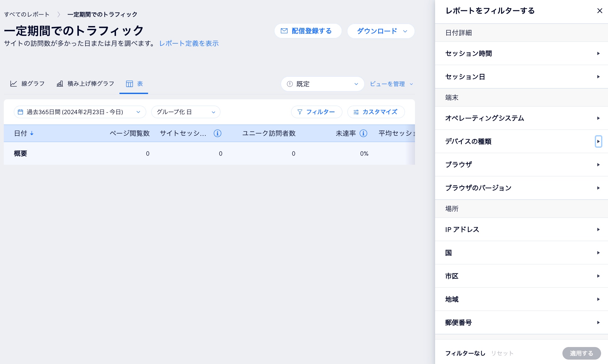Click the sort arrow beside 日付 header
This screenshot has width=608, height=364.
(32, 133)
